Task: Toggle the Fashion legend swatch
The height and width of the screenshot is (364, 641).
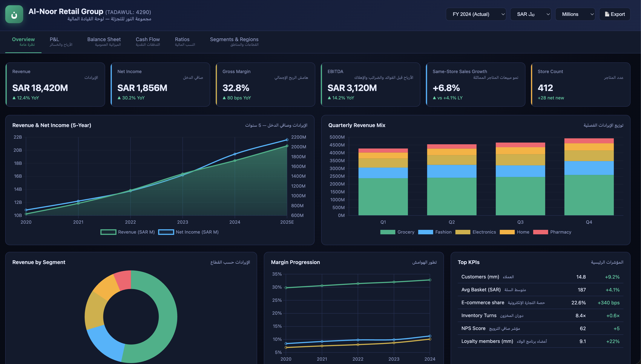Action: 425,232
